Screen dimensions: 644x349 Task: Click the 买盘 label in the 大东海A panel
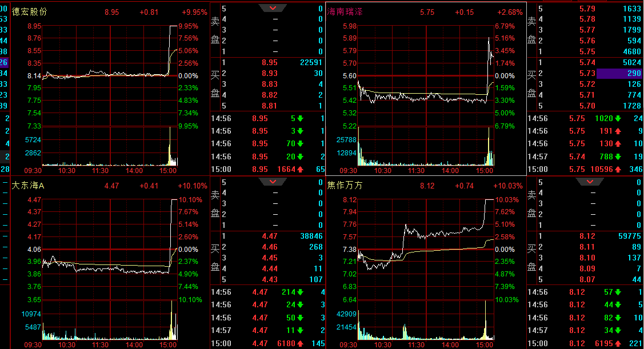[x=215, y=258]
